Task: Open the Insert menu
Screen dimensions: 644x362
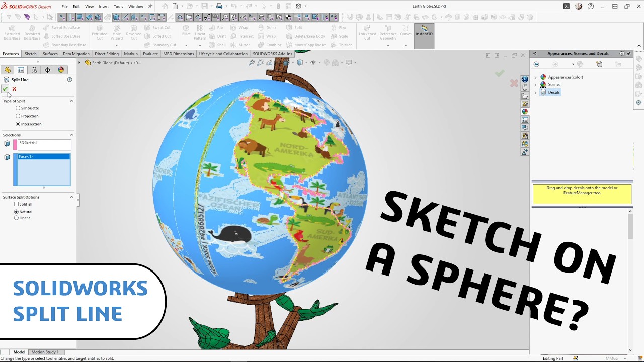Action: 104,7
